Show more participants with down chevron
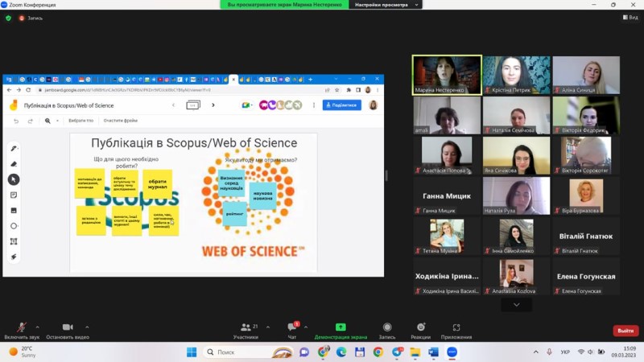The width and height of the screenshot is (644, 362). pos(516,305)
